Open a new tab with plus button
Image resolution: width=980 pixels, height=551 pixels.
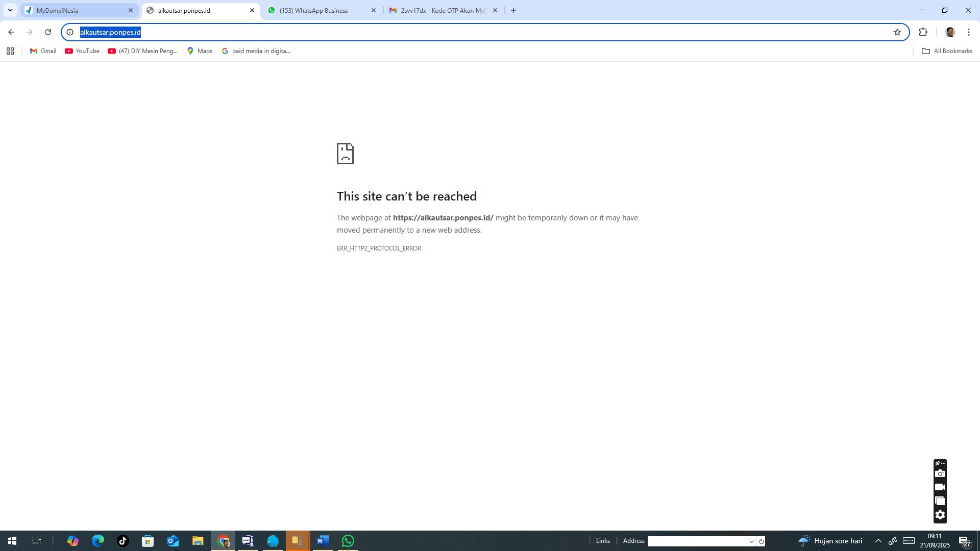pyautogui.click(x=513, y=10)
